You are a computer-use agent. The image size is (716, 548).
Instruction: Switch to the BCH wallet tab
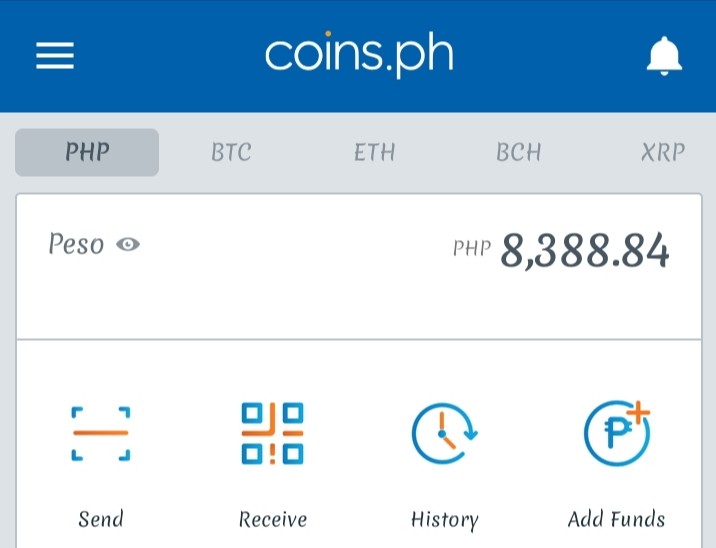[x=519, y=152]
